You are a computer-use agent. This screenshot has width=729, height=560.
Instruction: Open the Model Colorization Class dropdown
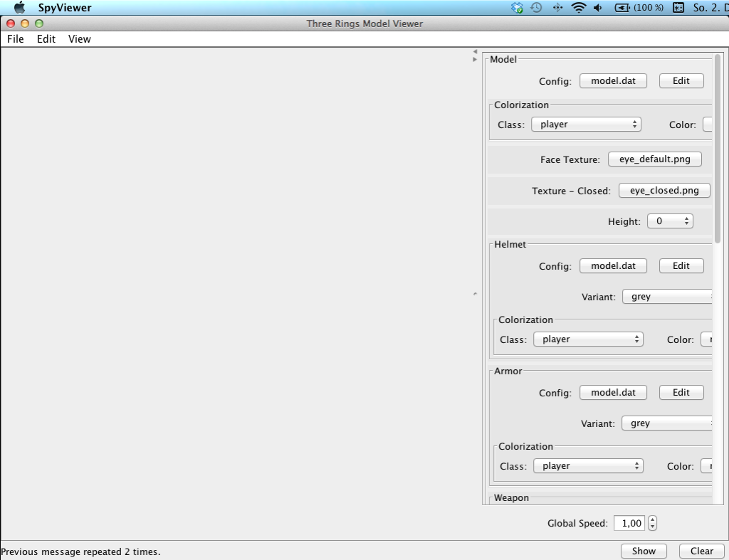(586, 125)
